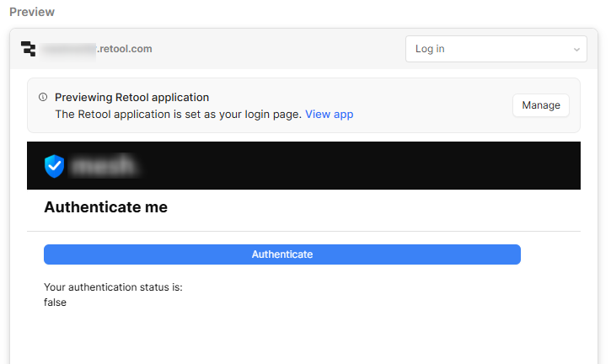
Task: Click the blue shield checkmark icon
Action: point(54,166)
